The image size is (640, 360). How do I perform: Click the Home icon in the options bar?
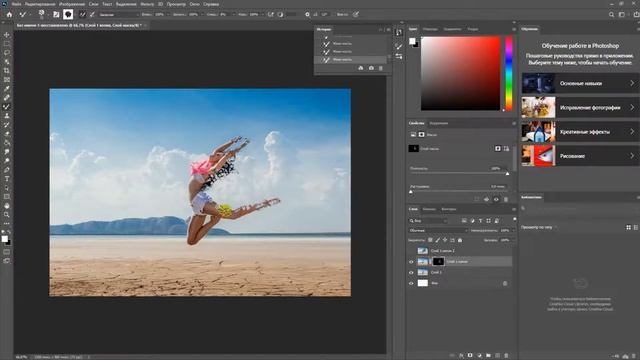(x=9, y=14)
